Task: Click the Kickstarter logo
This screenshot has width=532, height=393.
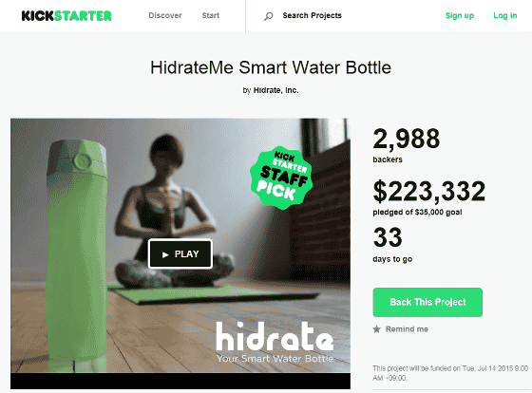Action: click(x=66, y=15)
